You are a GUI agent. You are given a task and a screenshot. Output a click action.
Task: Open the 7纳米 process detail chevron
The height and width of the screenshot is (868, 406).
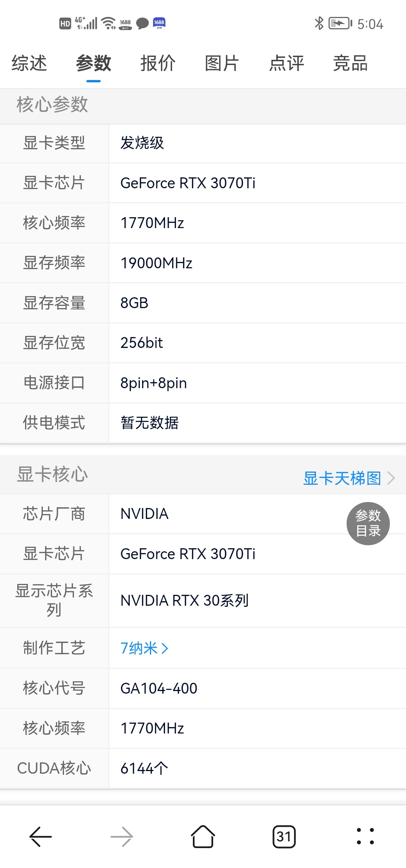165,648
